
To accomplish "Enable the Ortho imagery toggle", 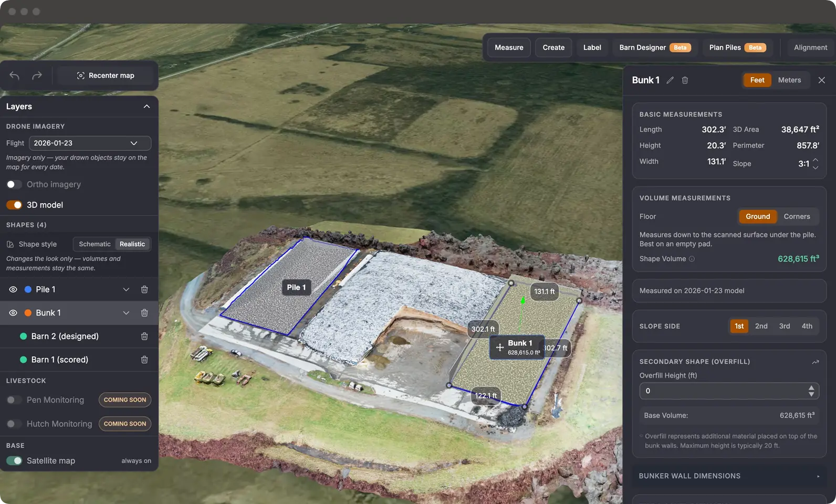I will pos(14,184).
